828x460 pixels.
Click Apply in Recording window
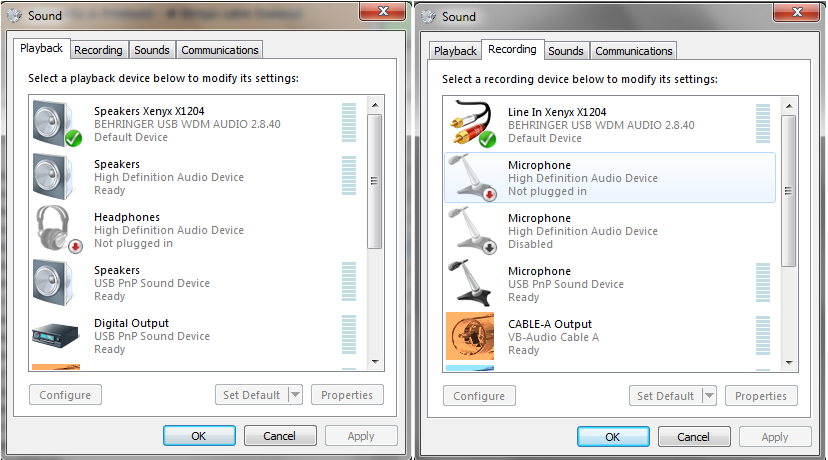775,437
